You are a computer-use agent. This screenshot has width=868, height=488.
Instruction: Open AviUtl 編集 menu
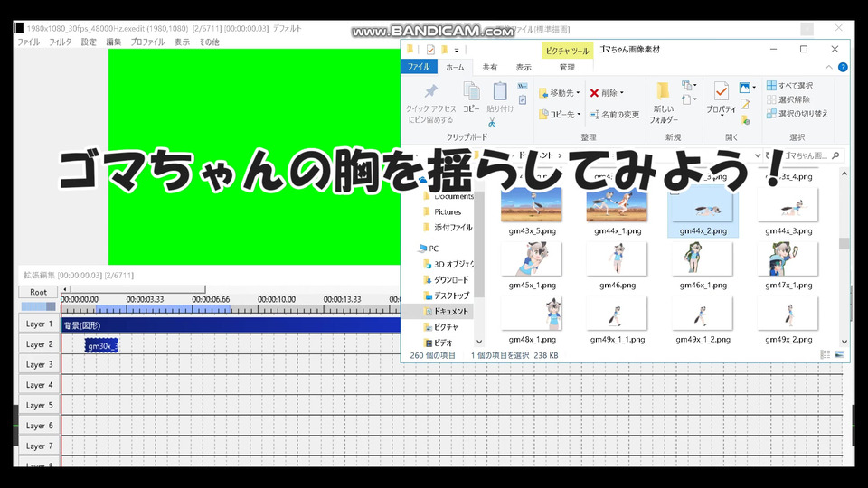click(x=114, y=42)
